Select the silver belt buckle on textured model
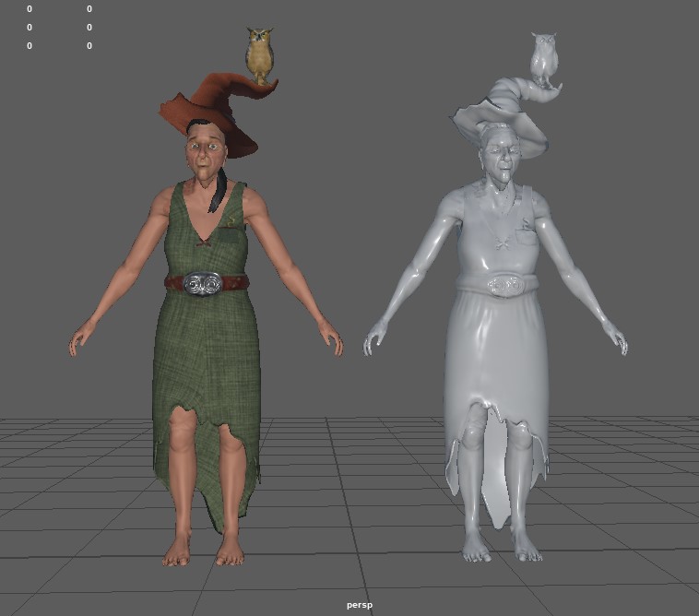The height and width of the screenshot is (616, 699). click(x=202, y=283)
